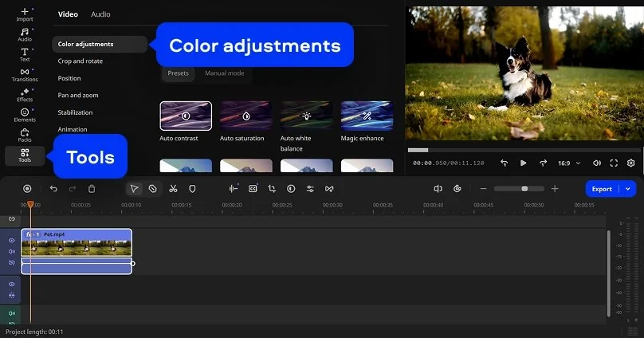Mute the bottom audio track

point(11,313)
